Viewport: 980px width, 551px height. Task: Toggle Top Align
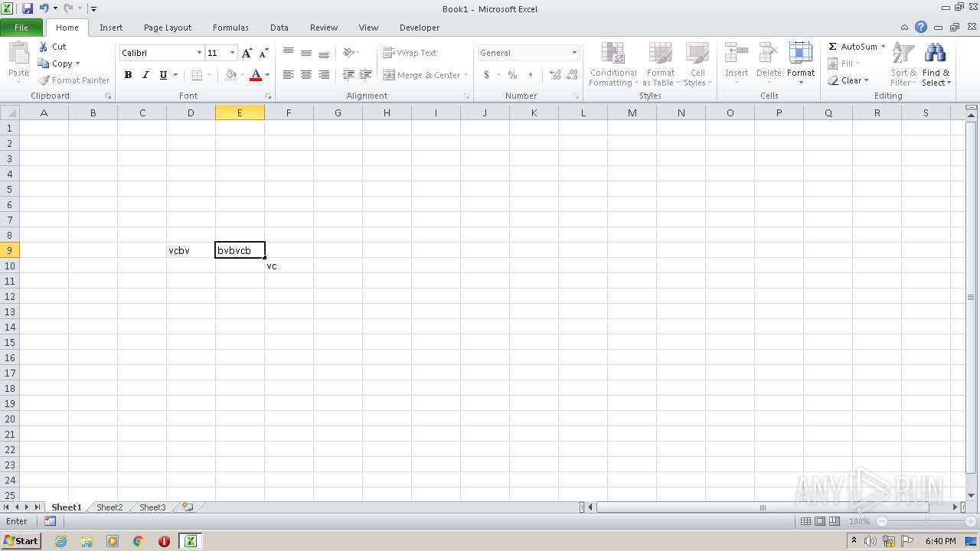(x=288, y=53)
